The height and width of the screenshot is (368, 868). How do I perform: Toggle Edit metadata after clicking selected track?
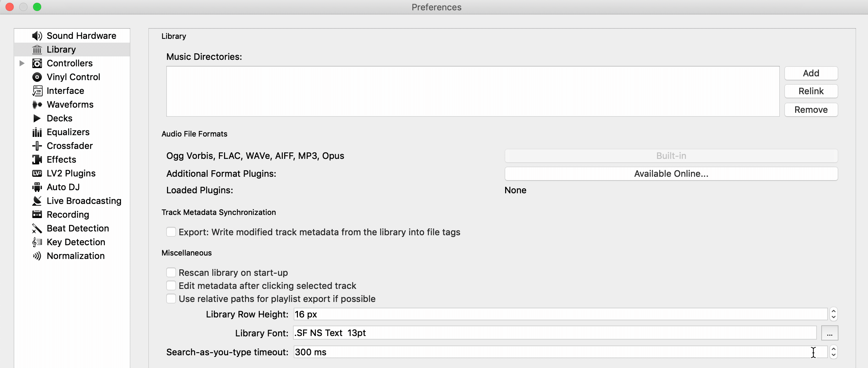(x=171, y=285)
